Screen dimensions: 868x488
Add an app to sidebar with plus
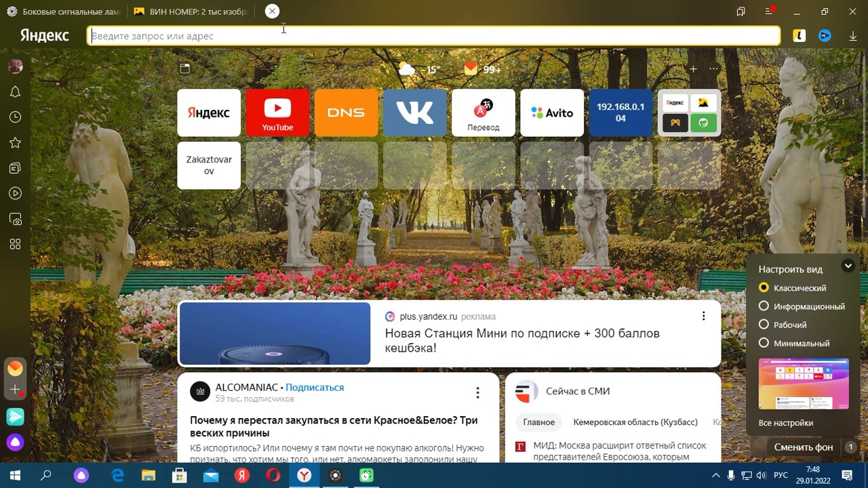click(x=15, y=390)
